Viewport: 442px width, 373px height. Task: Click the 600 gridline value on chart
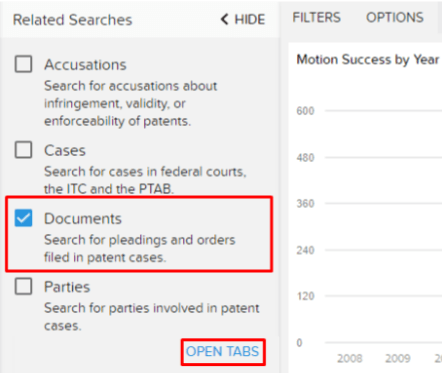click(305, 111)
